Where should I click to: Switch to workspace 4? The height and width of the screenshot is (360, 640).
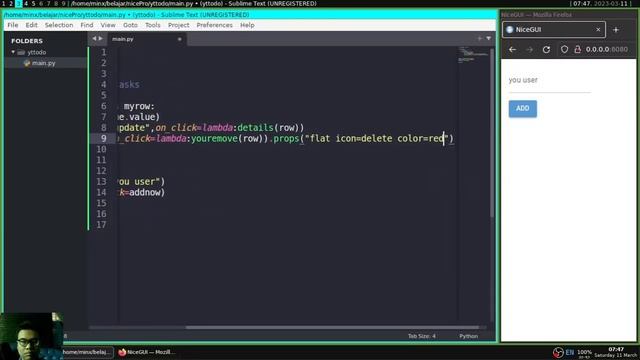pos(26,3)
